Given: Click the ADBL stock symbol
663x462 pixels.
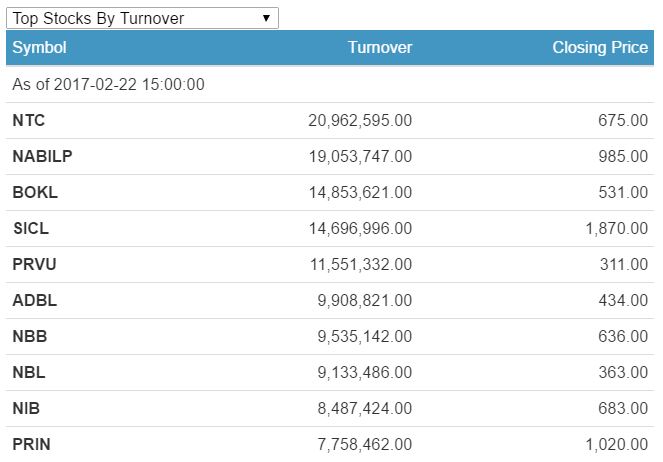Looking at the screenshot, I should (34, 301).
